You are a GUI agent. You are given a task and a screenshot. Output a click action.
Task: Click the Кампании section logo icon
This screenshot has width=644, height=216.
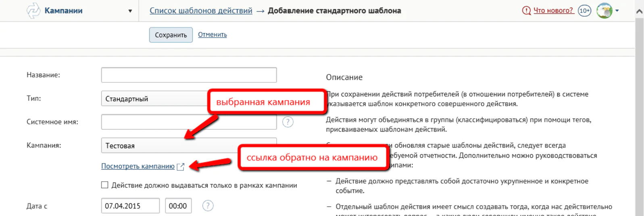33,10
